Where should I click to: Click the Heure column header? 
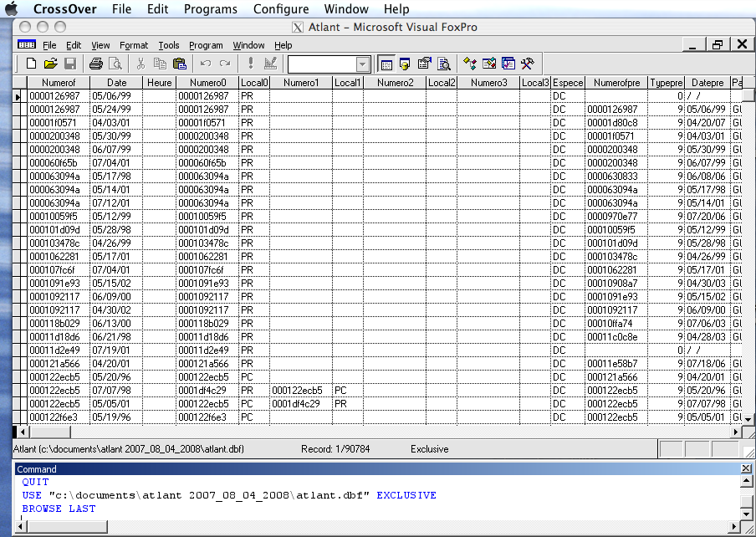point(159,83)
